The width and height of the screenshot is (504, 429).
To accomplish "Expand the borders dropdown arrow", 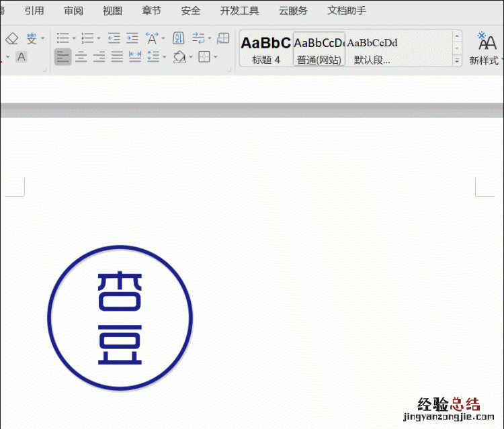I will [215, 57].
